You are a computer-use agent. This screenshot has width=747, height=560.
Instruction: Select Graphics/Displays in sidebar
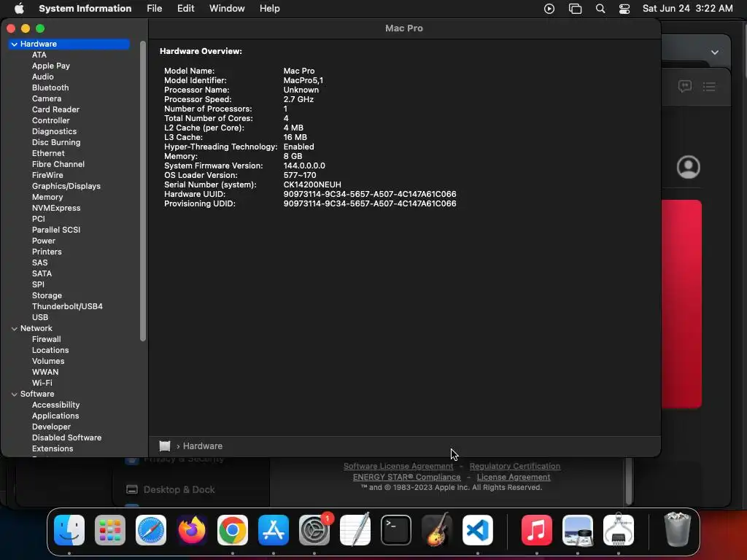tap(66, 186)
